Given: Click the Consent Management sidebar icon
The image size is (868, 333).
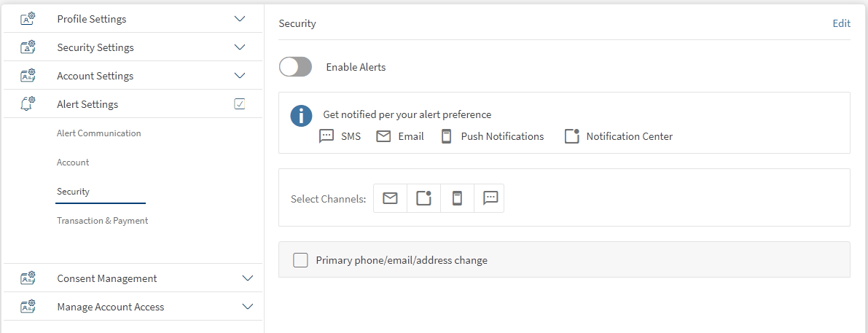Looking at the screenshot, I should tap(28, 278).
